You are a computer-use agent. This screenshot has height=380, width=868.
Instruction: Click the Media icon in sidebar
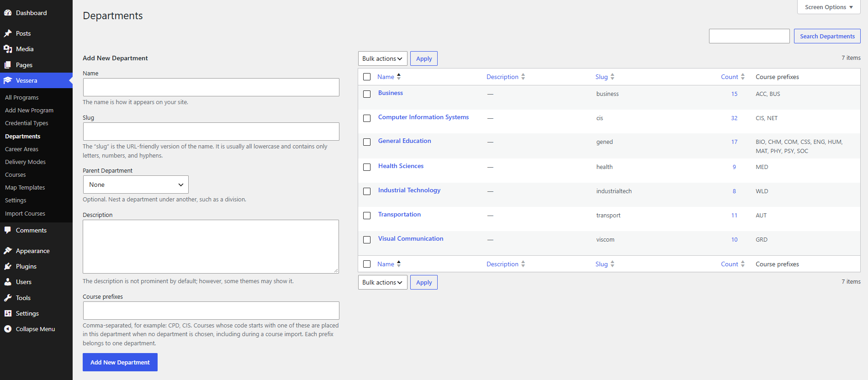[x=8, y=49]
